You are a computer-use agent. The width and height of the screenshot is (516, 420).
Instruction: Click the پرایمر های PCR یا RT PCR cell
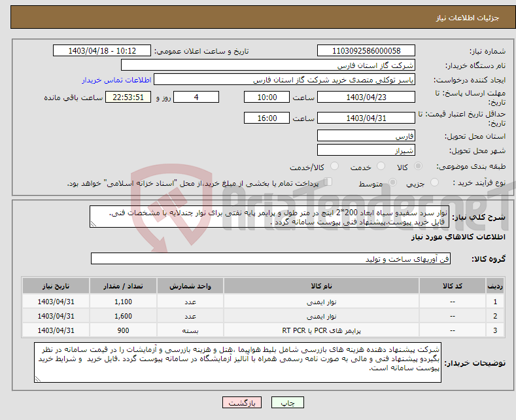coord(321,330)
